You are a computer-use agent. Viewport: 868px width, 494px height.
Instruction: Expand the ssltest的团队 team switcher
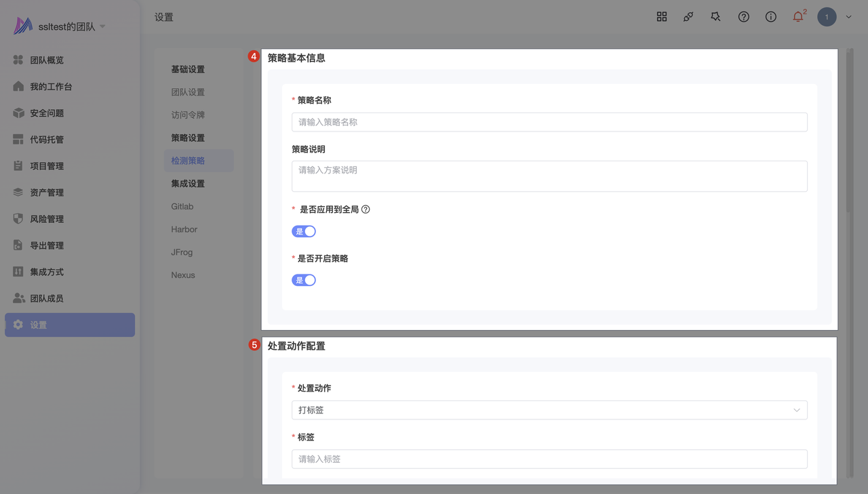(x=102, y=26)
